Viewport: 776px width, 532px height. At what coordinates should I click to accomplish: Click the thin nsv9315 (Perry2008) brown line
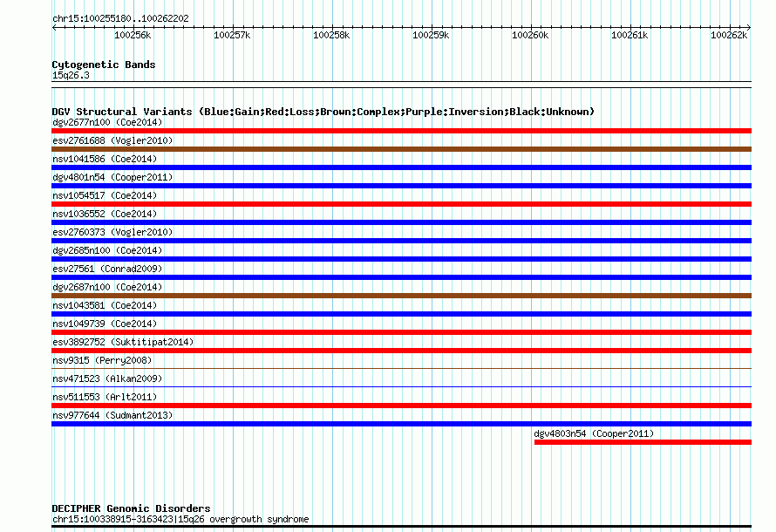tap(401, 368)
